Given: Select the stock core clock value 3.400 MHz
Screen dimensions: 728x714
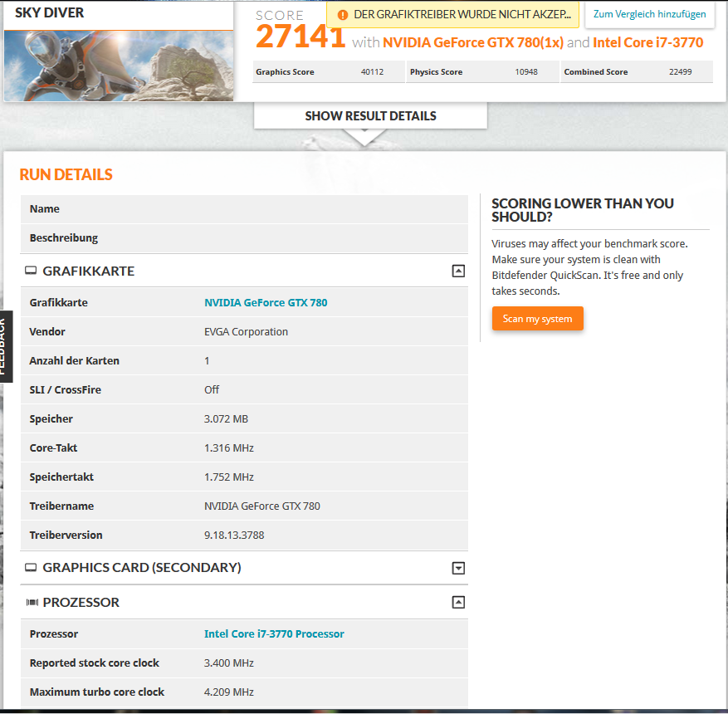Looking at the screenshot, I should click(x=229, y=663).
